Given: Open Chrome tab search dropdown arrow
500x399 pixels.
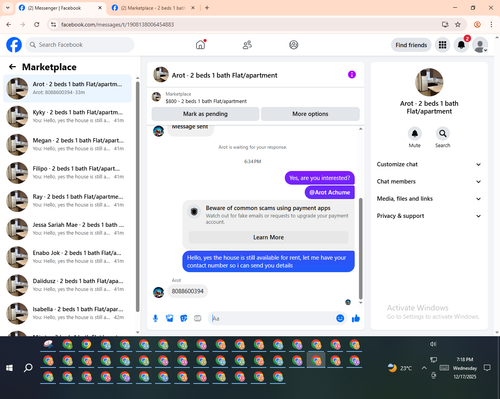Looking at the screenshot, I should pyautogui.click(x=8, y=8).
